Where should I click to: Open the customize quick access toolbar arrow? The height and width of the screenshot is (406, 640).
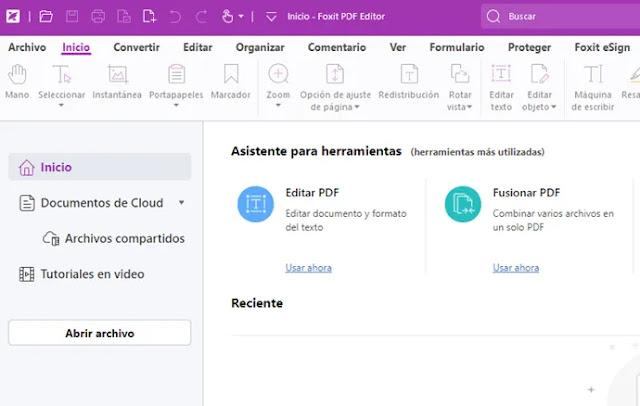271,16
